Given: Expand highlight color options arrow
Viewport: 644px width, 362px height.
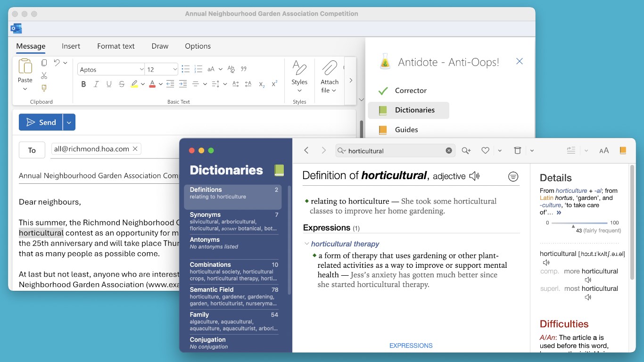Looking at the screenshot, I should (x=143, y=84).
